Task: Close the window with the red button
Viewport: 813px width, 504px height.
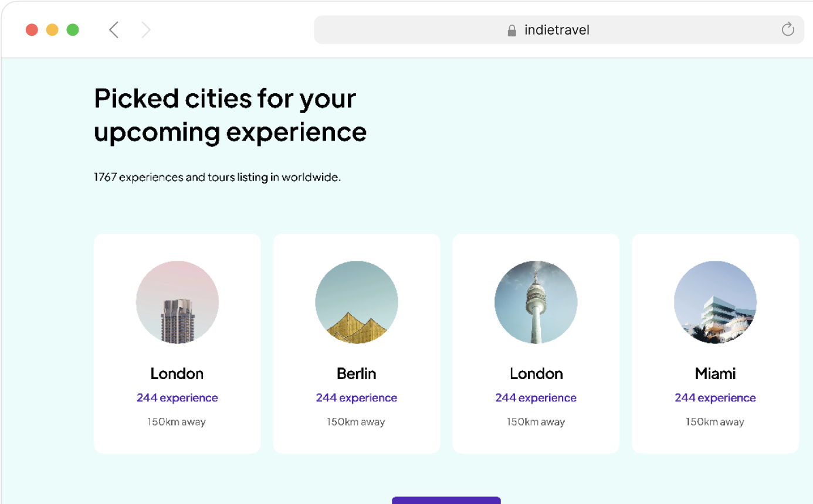Action: click(x=32, y=30)
